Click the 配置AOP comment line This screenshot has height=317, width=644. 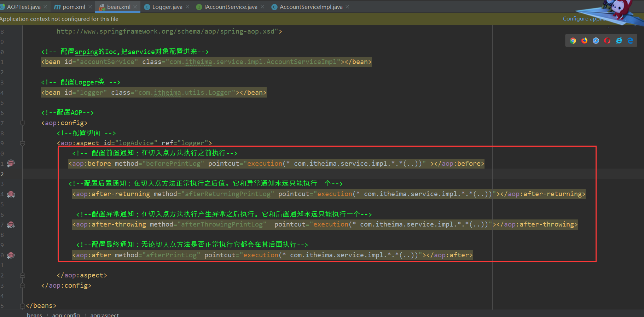tap(67, 113)
